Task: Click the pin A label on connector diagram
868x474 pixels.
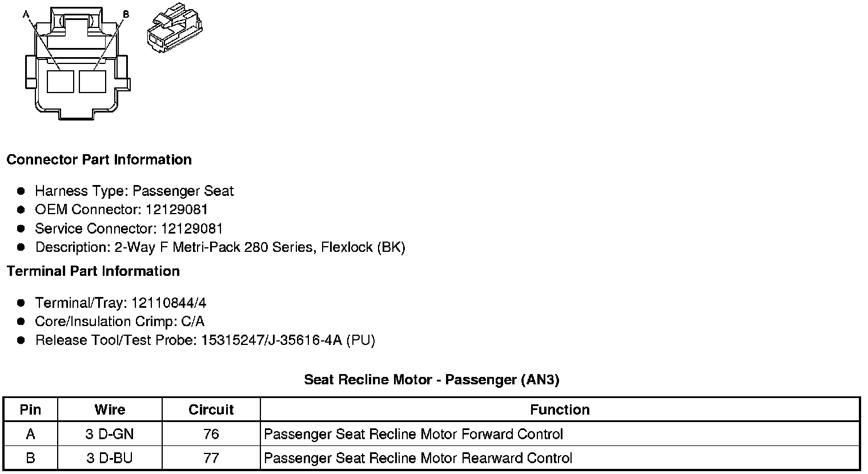Action: point(26,14)
